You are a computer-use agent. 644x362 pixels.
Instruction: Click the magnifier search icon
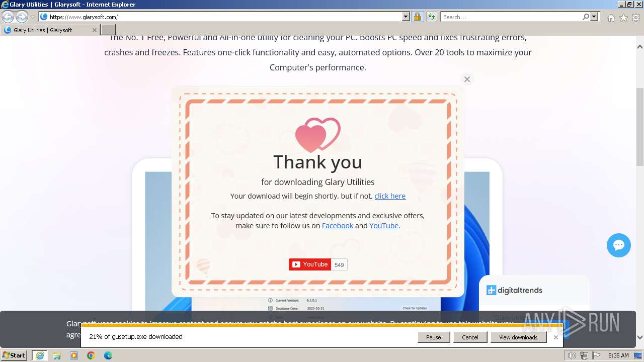coord(586,17)
